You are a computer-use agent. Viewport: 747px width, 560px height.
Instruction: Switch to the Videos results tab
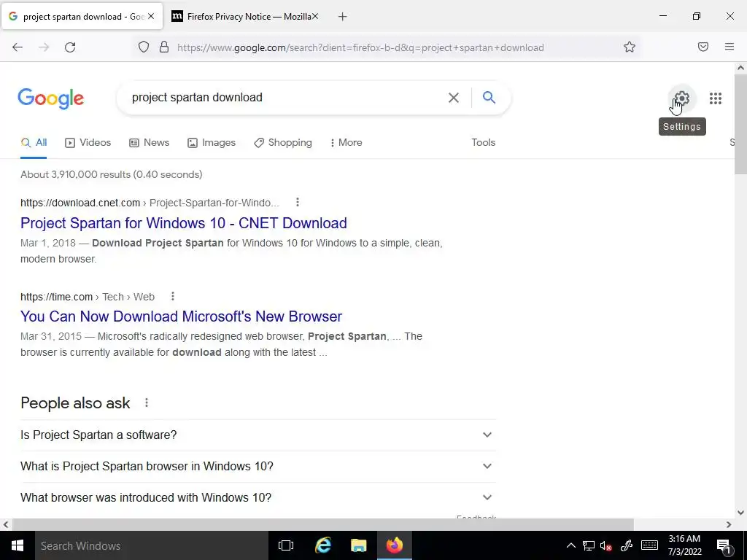coord(88,142)
